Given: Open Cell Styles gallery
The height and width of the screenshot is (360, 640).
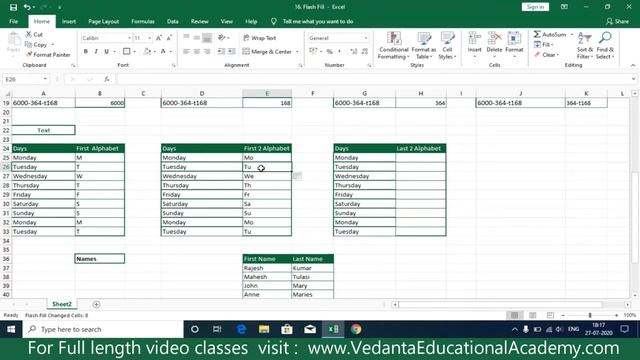Looking at the screenshot, I should 447,45.
